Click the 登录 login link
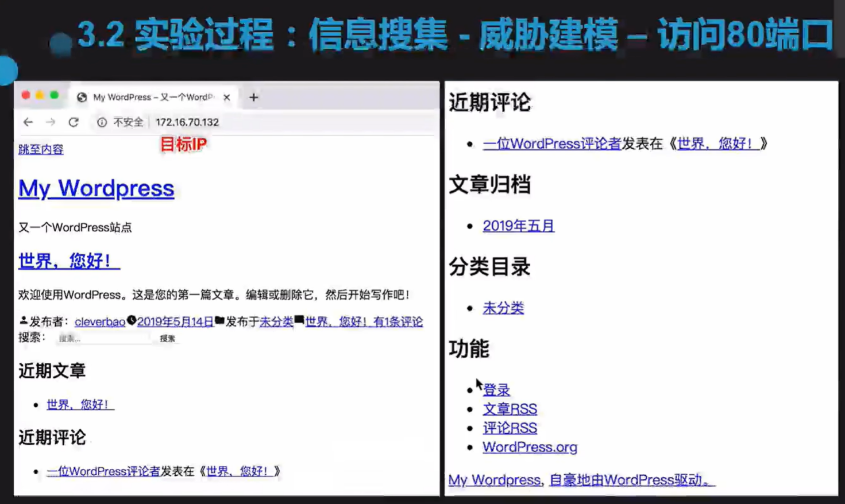This screenshot has width=845, height=504. 496,390
